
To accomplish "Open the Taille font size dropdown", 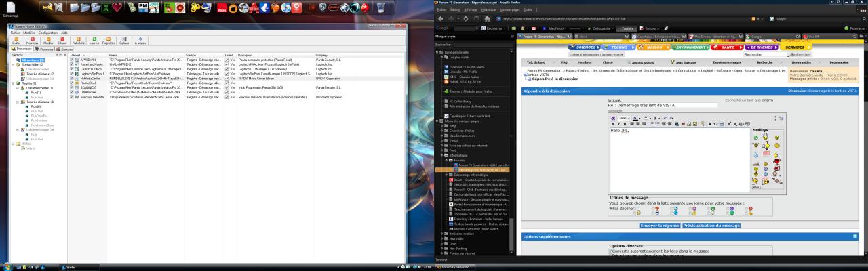I will tap(624, 118).
